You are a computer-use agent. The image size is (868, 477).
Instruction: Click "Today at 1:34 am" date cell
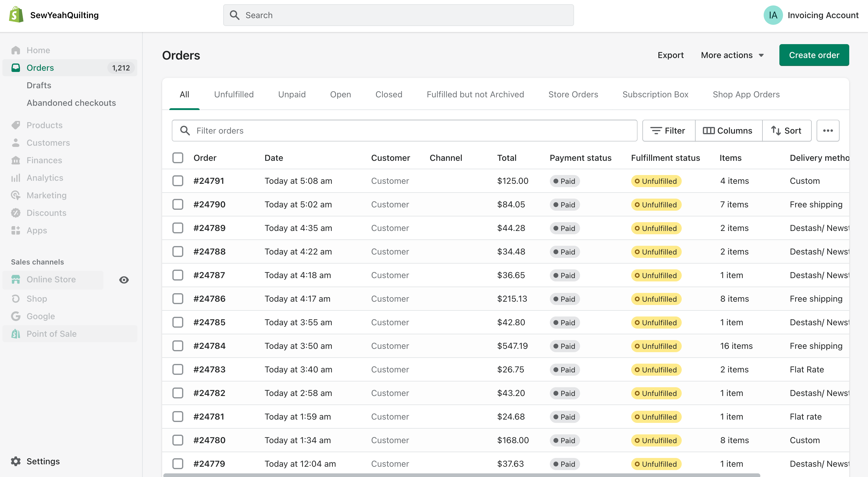point(298,440)
